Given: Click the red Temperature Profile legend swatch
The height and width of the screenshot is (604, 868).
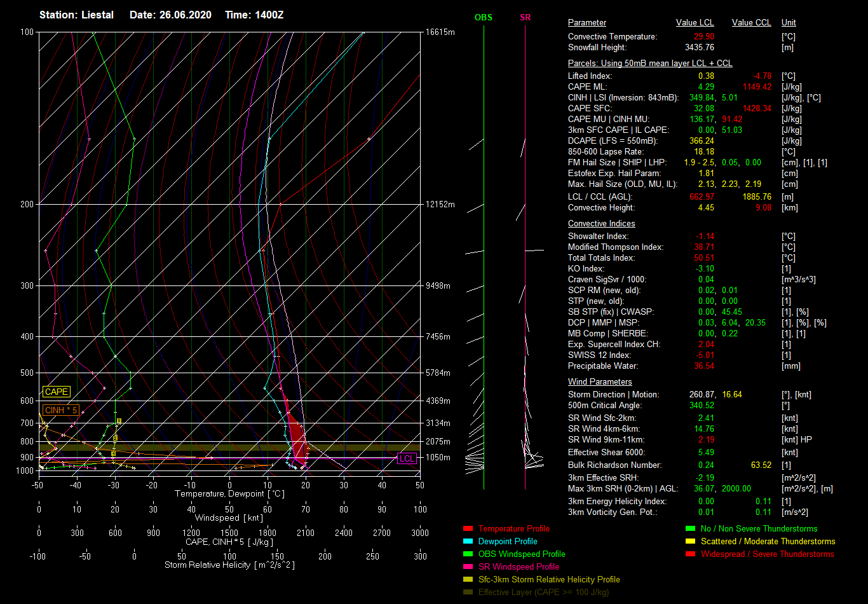Looking at the screenshot, I should coord(468,528).
